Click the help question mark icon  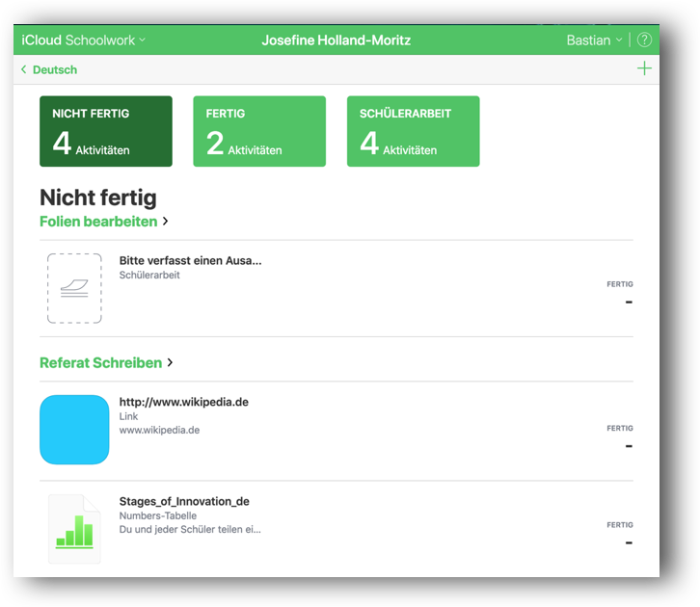pos(644,40)
